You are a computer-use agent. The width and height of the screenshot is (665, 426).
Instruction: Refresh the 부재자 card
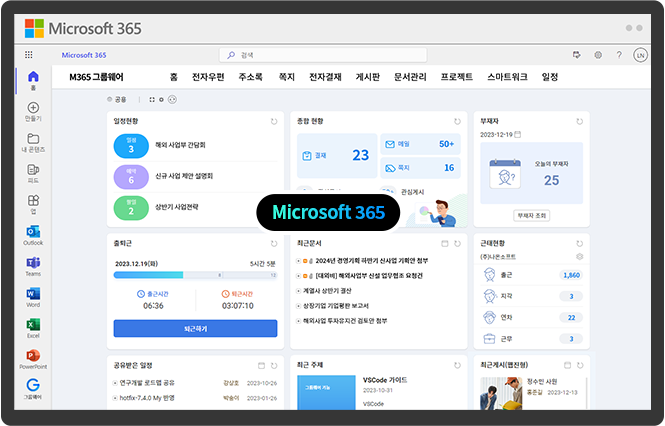(579, 121)
